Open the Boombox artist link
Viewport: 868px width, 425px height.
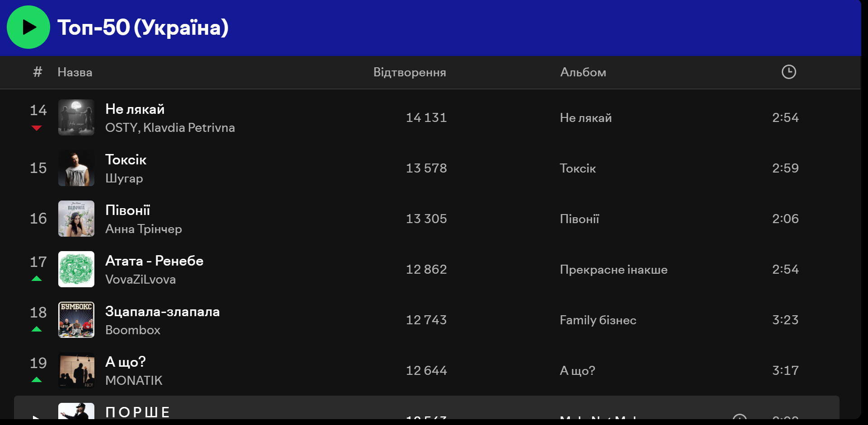click(x=133, y=330)
